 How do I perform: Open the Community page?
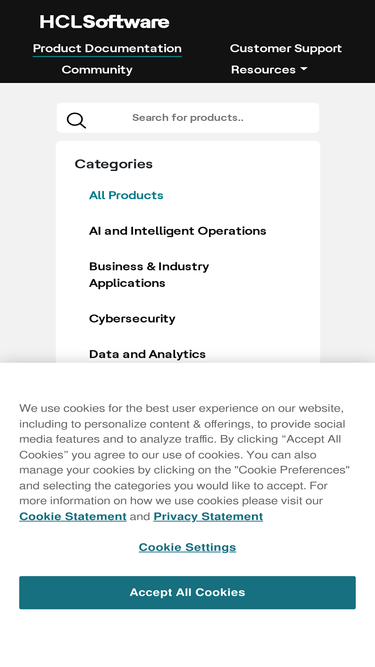97,70
